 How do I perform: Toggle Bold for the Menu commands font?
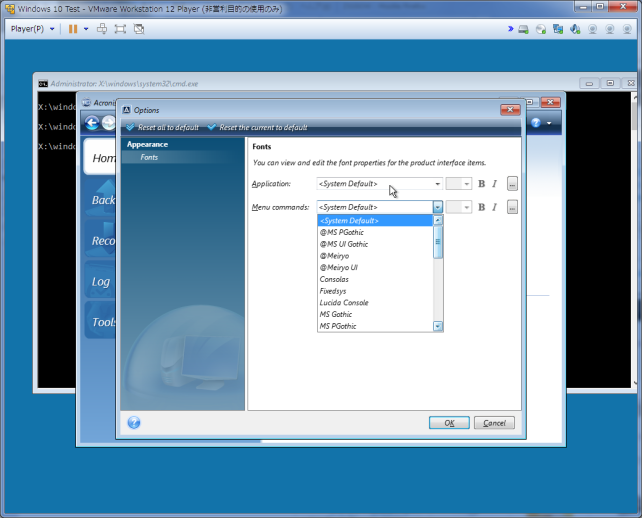coord(482,207)
